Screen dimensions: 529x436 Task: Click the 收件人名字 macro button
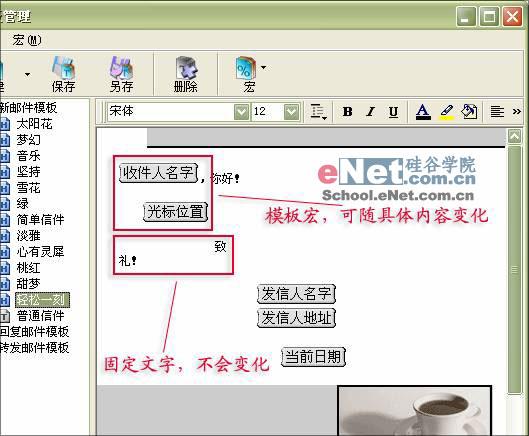[x=159, y=173]
